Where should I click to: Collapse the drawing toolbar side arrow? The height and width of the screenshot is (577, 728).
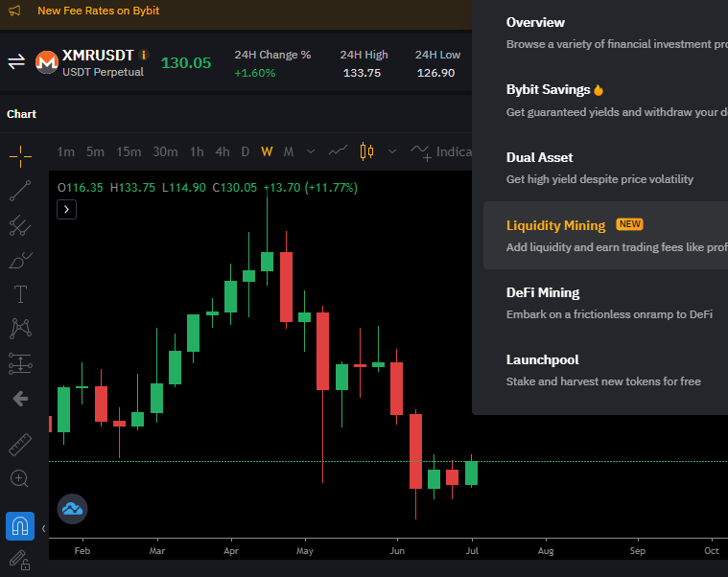(43, 528)
